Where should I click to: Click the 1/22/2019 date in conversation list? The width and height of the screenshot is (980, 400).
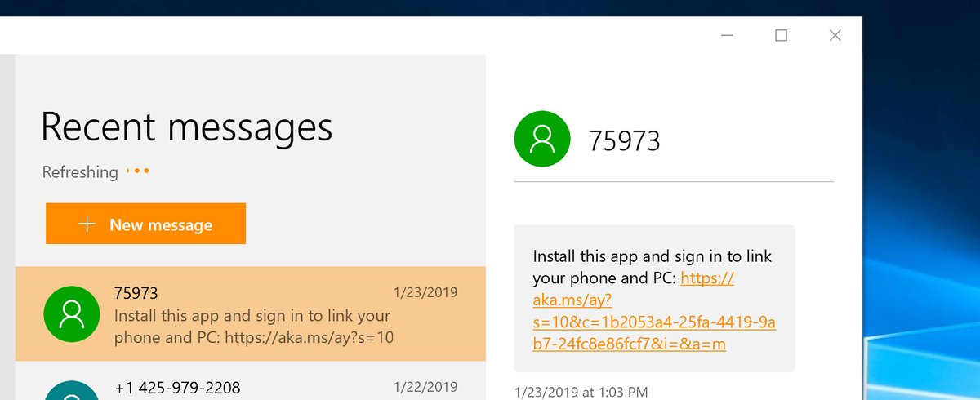pyautogui.click(x=425, y=387)
